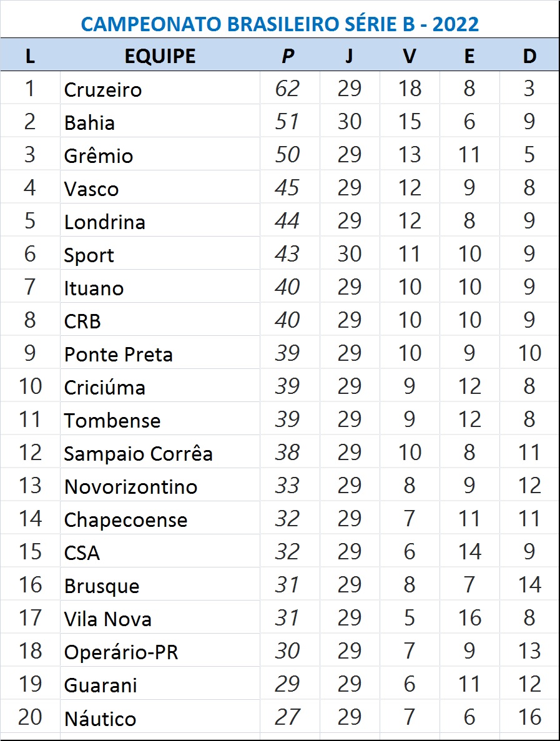Image resolution: width=560 pixels, height=741 pixels.
Task: Select Bahia's points value 51
Action: 289,122
